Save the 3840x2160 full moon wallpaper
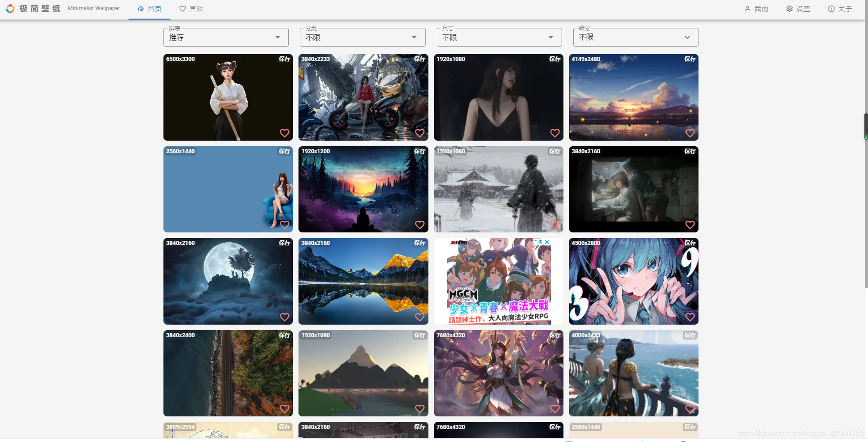Screen dimensions: 868x442 coord(285,243)
